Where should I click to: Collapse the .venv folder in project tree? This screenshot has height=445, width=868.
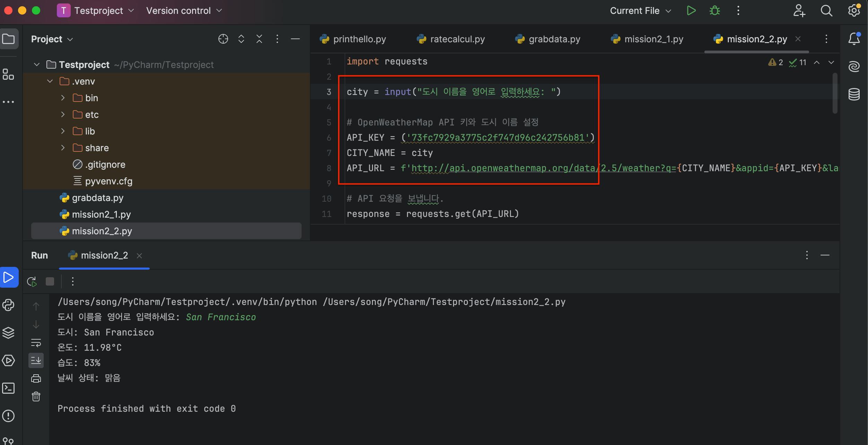(50, 81)
